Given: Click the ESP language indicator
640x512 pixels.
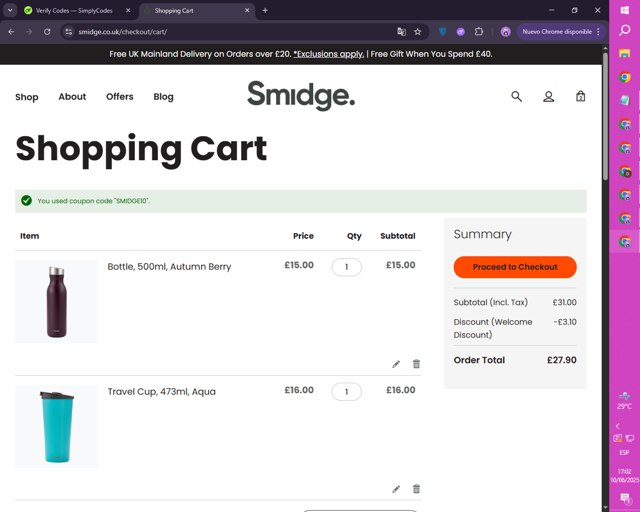Looking at the screenshot, I should coord(624,452).
